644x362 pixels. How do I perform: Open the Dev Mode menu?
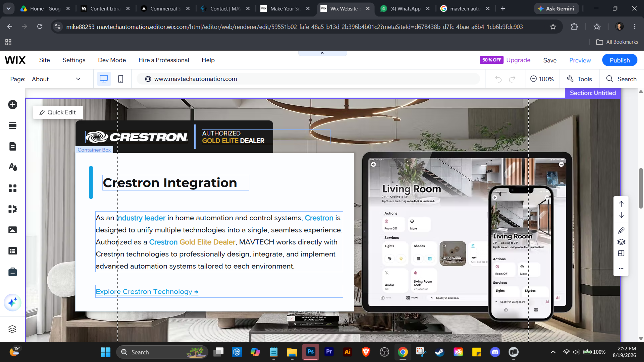tap(112, 60)
